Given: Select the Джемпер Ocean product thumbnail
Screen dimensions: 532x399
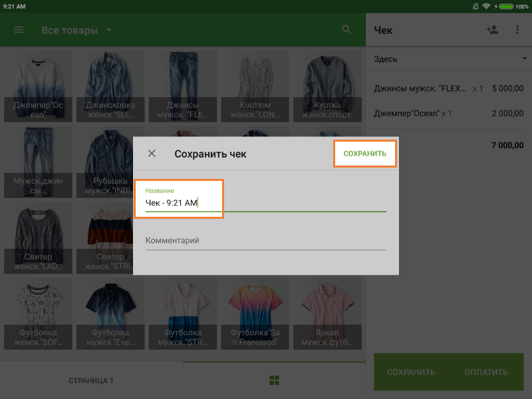Looking at the screenshot, I should 38,86.
